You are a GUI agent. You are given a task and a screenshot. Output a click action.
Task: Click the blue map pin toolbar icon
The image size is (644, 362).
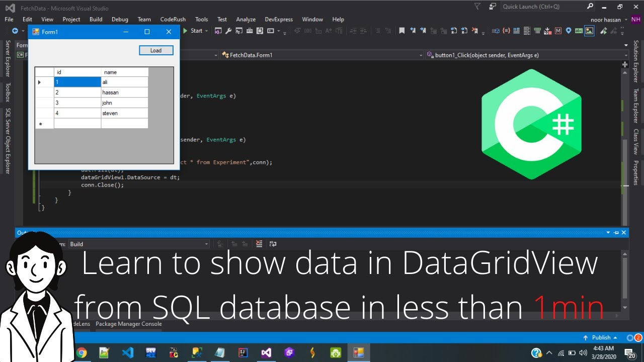point(569,31)
